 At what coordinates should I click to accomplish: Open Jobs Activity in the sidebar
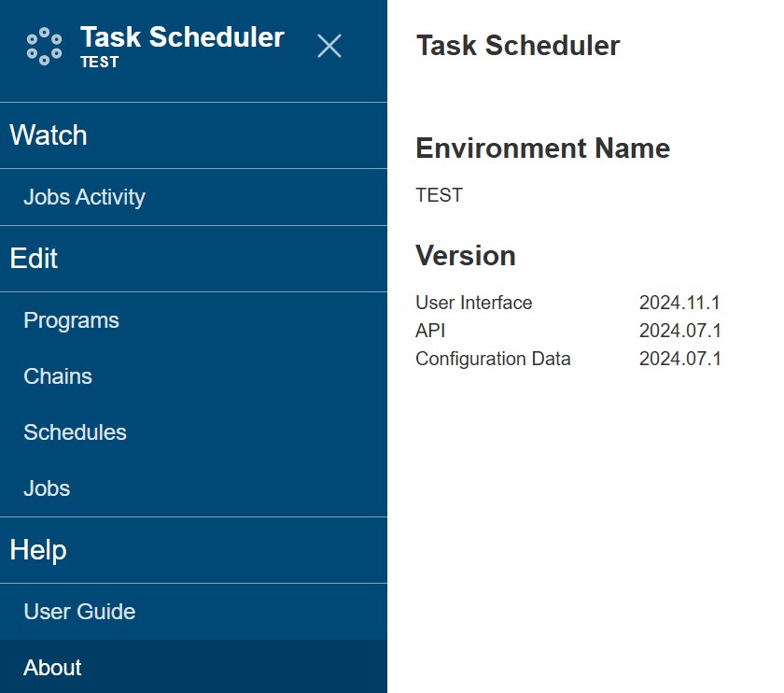84,197
